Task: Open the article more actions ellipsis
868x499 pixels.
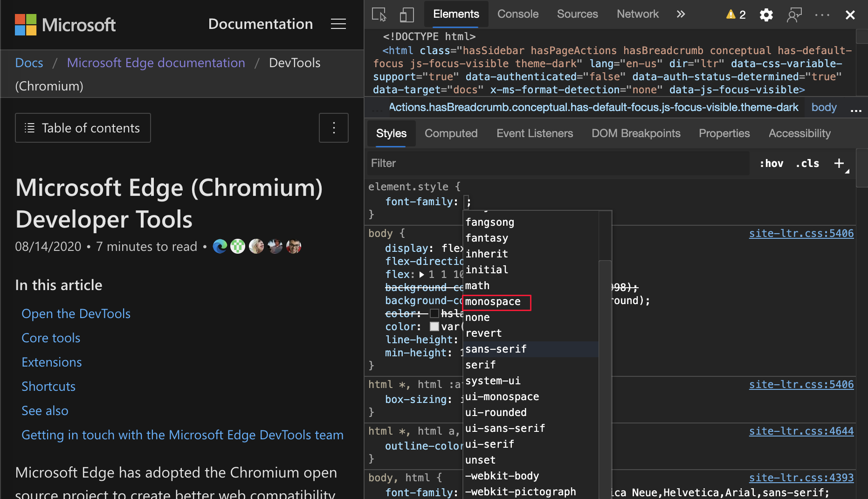Action: point(334,127)
